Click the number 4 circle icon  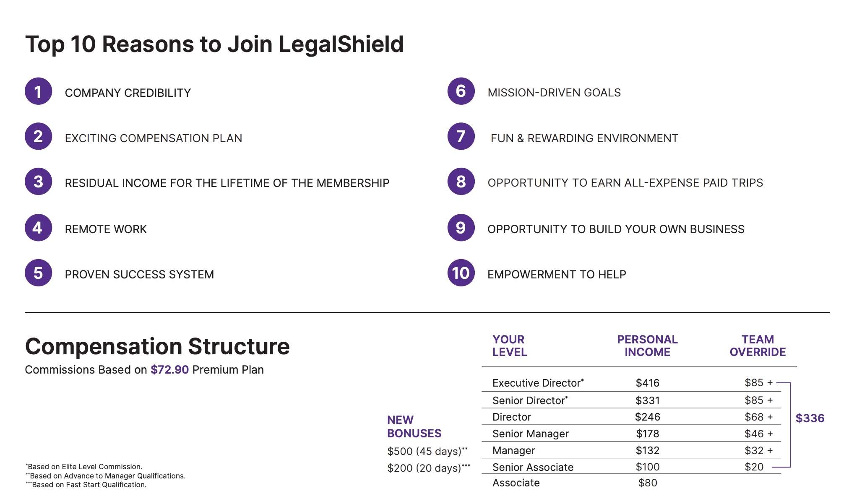point(38,228)
